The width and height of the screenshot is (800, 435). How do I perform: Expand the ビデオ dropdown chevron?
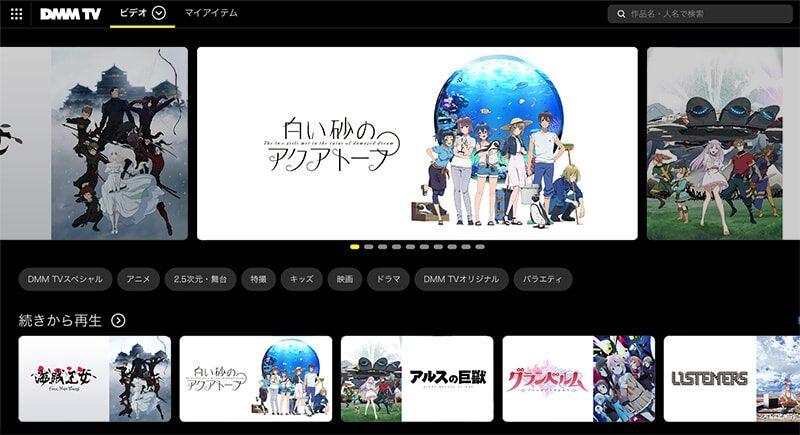click(x=158, y=13)
